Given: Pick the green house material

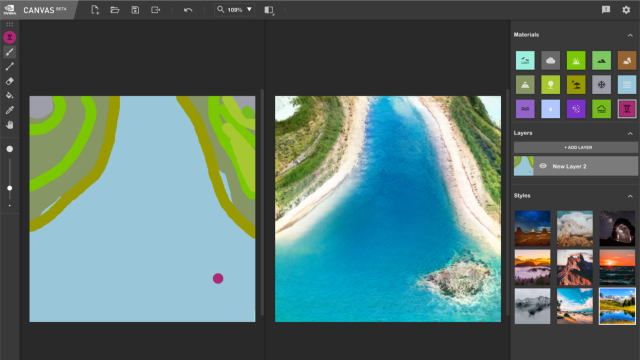Looking at the screenshot, I should (x=601, y=109).
